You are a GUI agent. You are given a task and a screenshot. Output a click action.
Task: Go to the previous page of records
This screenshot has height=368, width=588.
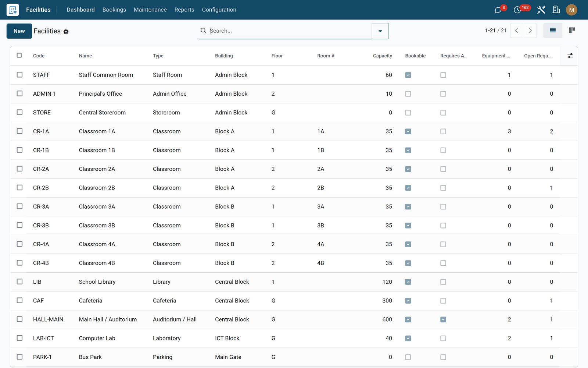(517, 31)
